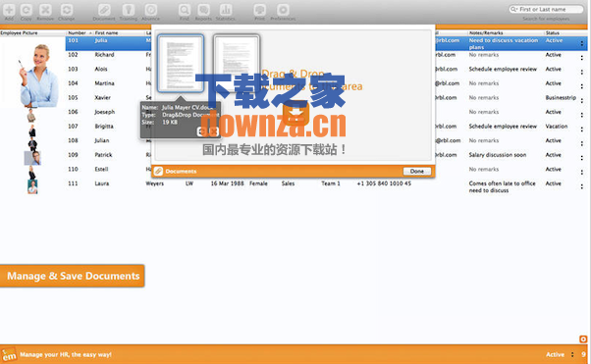Click the Businesstrip status cell
Screen dimensions: 591x364
(x=561, y=98)
